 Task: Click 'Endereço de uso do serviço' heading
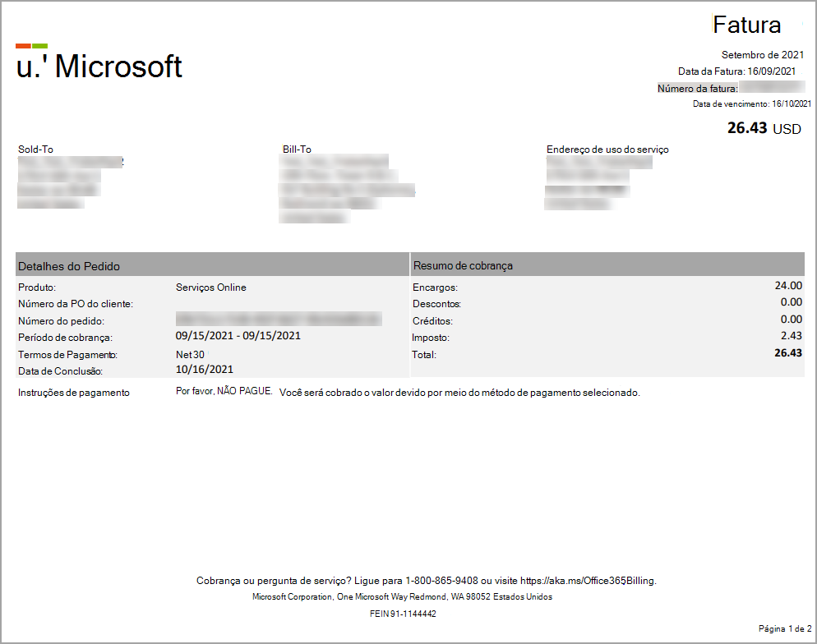tap(607, 149)
